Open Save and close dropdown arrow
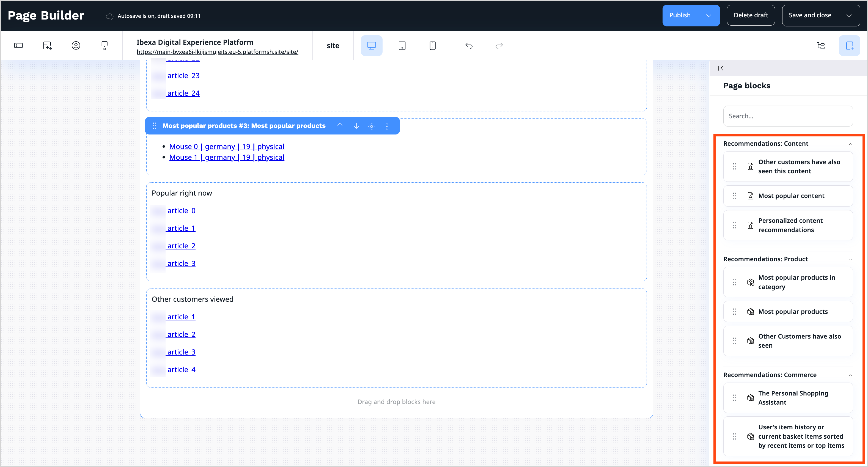Viewport: 868px width, 467px height. coord(849,15)
